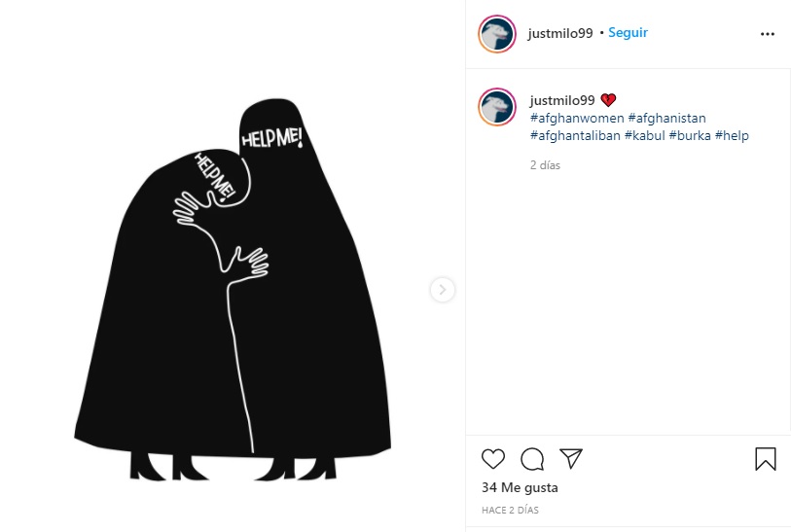
Task: Open justmilo99 username in the caption
Action: (562, 100)
